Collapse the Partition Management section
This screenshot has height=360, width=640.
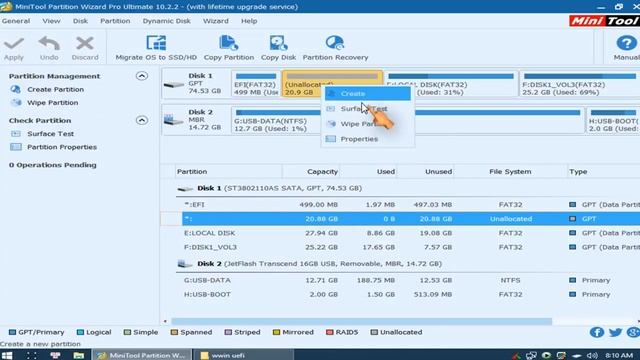[x=142, y=76]
